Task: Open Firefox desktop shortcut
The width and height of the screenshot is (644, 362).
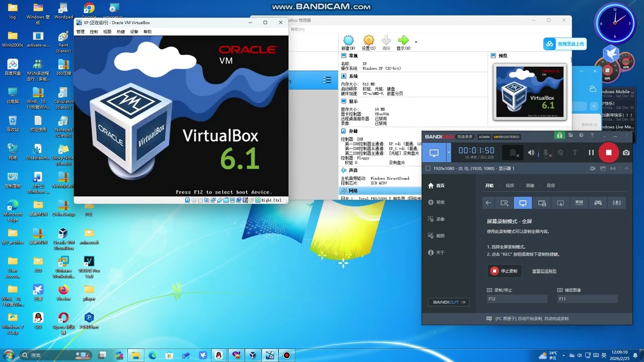Action: click(63, 292)
